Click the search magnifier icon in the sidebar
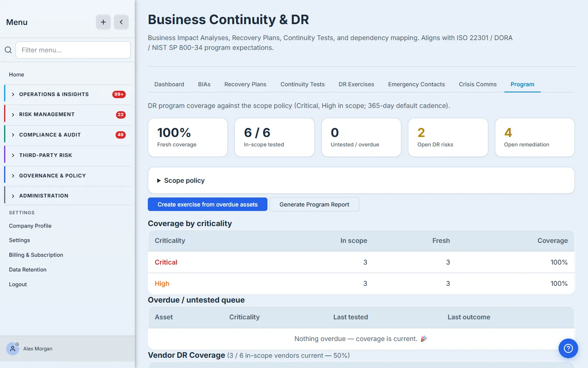The width and height of the screenshot is (588, 368). click(8, 50)
